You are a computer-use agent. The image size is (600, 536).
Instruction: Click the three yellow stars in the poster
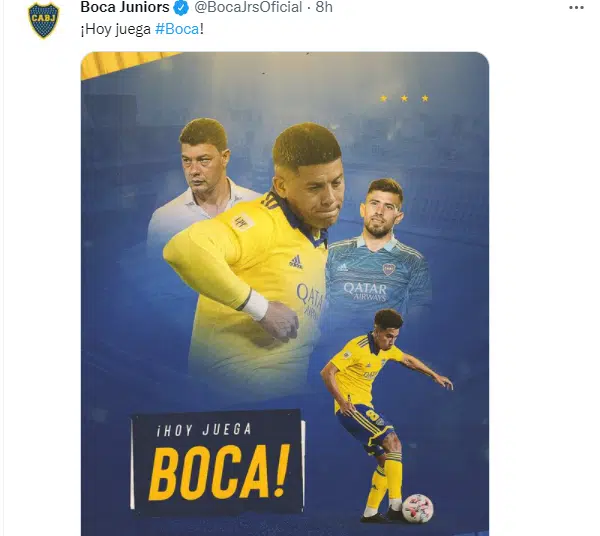[404, 98]
